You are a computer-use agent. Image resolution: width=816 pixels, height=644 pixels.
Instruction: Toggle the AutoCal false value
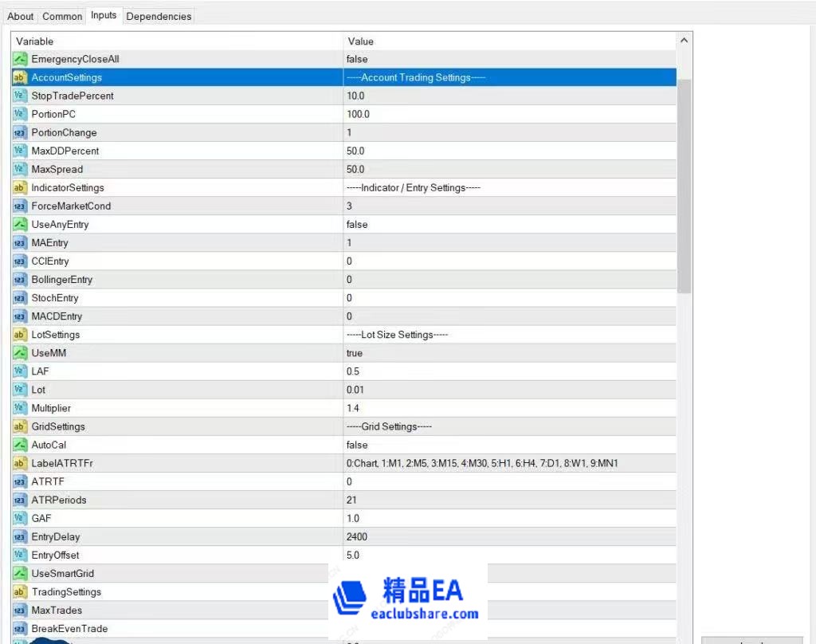tap(357, 445)
